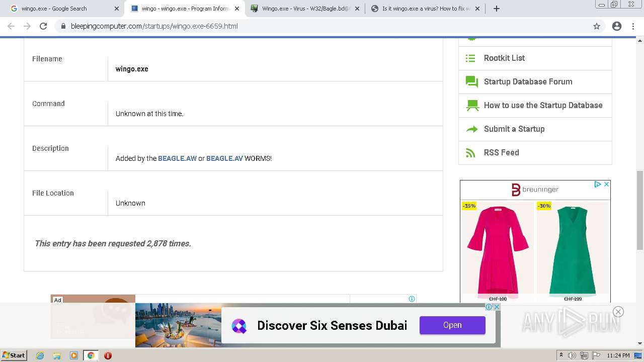Screen dimensions: 644x362
Task: Open a new browser tab
Action: pyautogui.click(x=497, y=9)
